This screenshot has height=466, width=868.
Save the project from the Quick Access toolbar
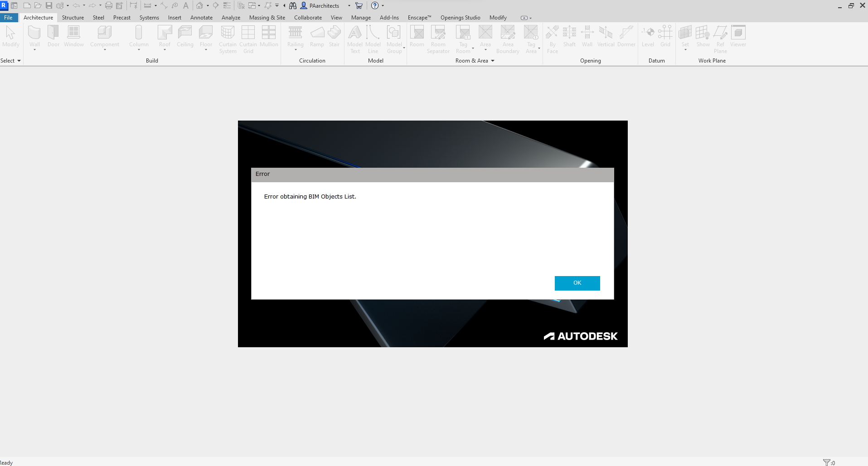[x=48, y=5]
